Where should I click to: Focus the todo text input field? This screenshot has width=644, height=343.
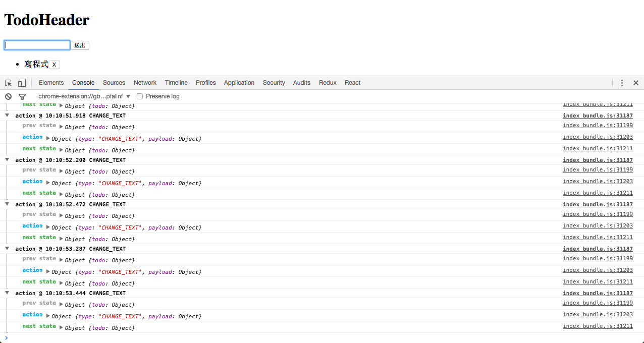pyautogui.click(x=37, y=45)
